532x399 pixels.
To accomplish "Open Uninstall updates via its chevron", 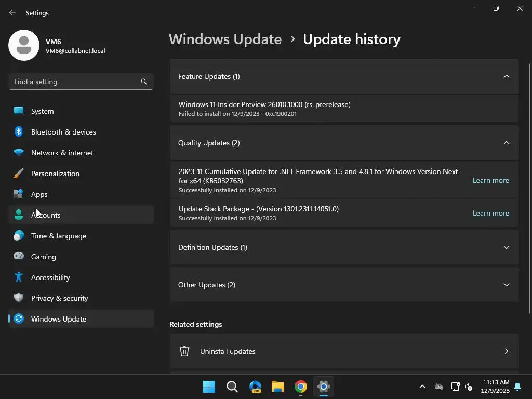I will coord(506,351).
